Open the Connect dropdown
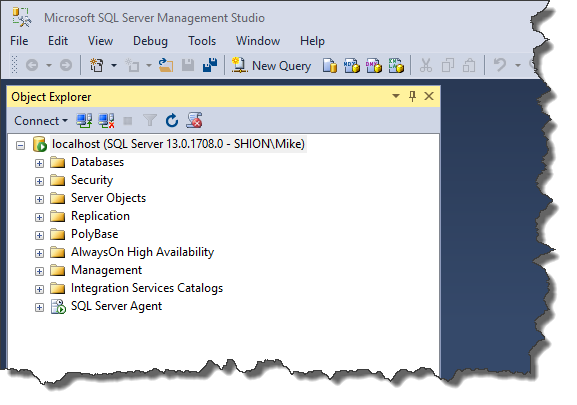Screen dimensions: 577x405 pyautogui.click(x=41, y=121)
